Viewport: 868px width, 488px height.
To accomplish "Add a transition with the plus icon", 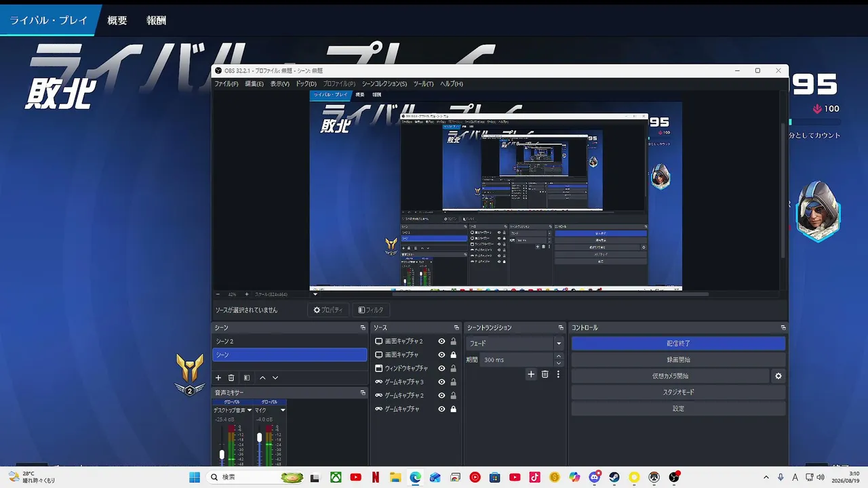I will (x=531, y=374).
